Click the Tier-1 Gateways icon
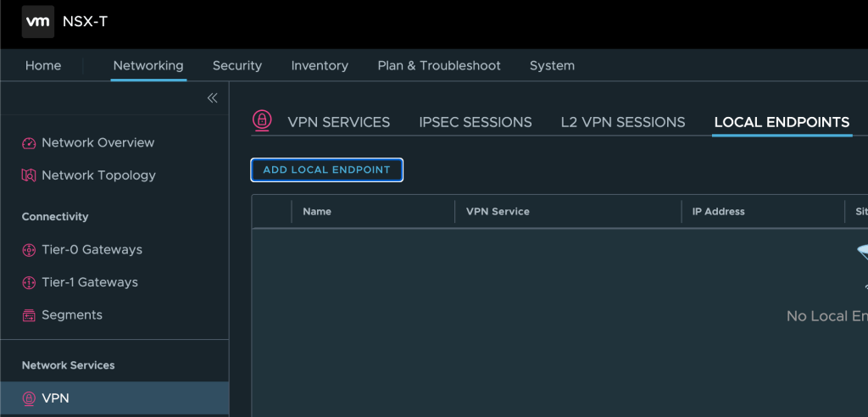 [29, 282]
